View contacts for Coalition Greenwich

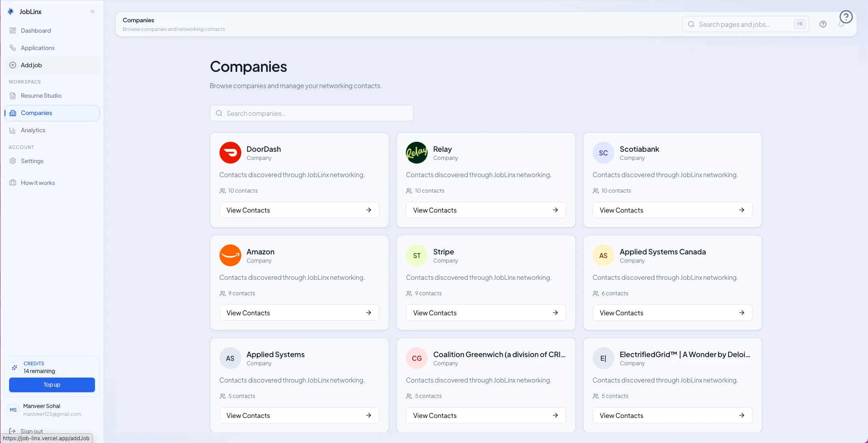pyautogui.click(x=486, y=415)
